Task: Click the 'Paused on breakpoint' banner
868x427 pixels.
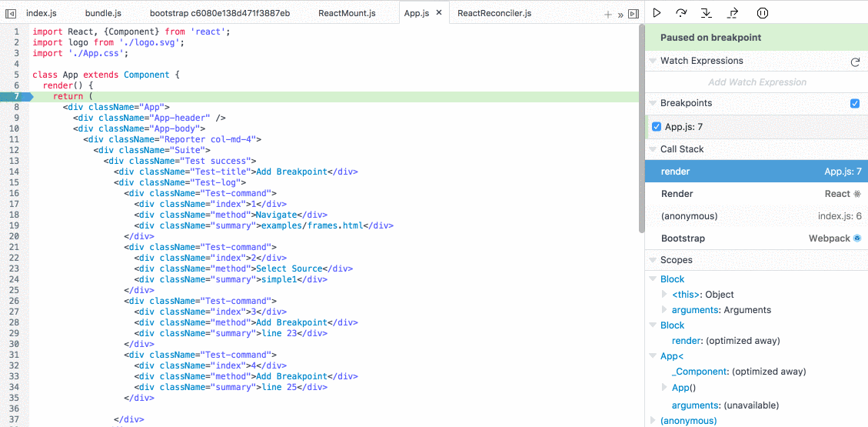Action: point(757,38)
